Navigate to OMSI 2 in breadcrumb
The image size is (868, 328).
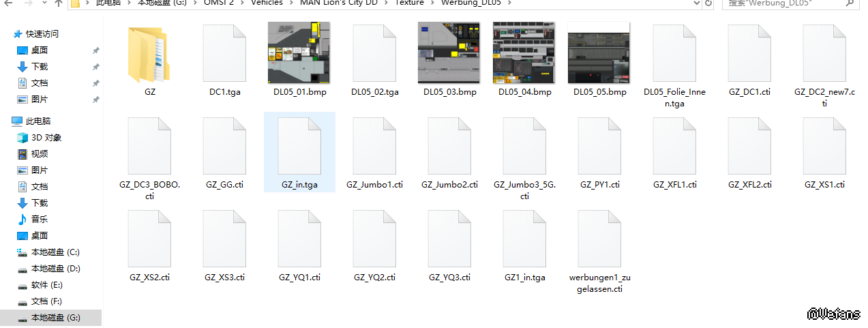click(x=219, y=3)
